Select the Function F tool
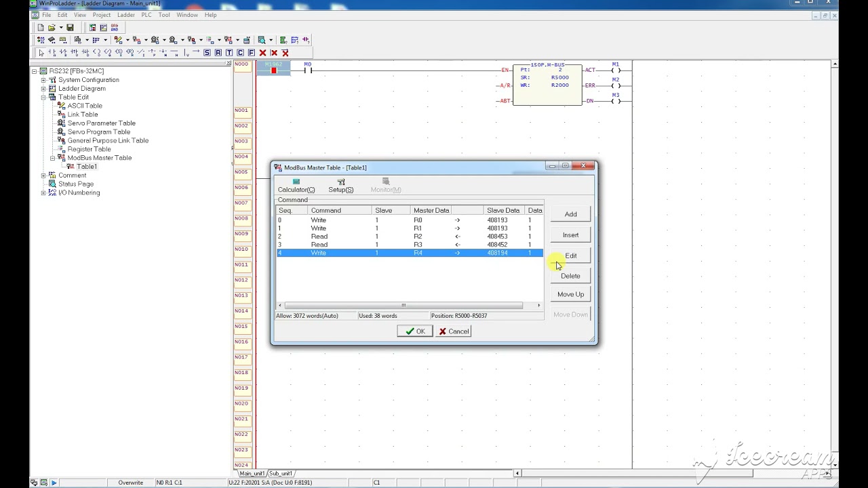The width and height of the screenshot is (868, 488). (x=251, y=53)
